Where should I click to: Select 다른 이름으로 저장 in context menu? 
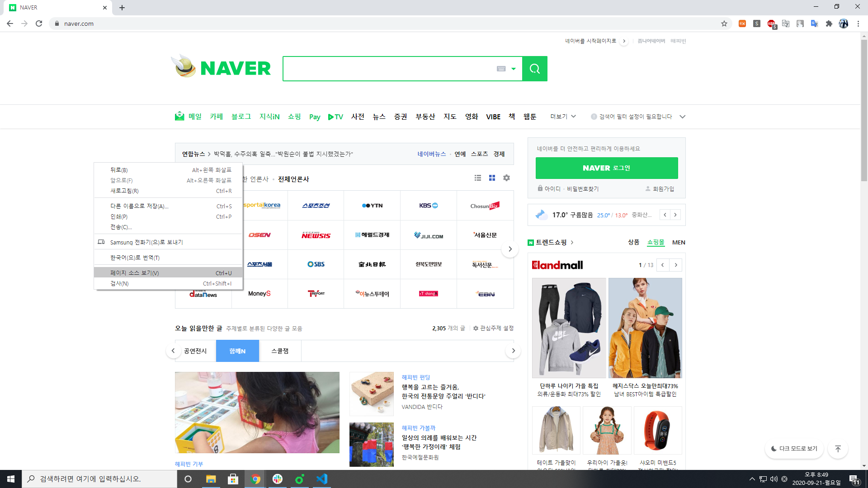(168, 206)
